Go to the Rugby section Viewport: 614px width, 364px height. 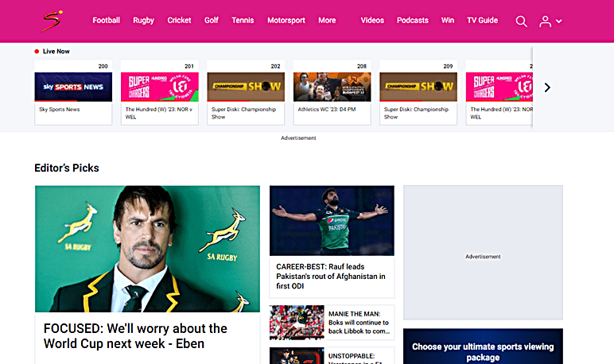click(143, 21)
